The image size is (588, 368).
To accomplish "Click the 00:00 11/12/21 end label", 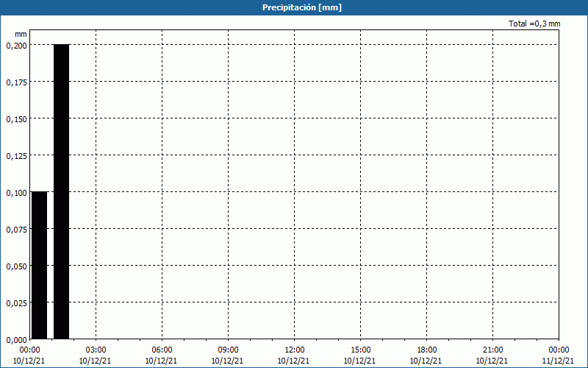I will pyautogui.click(x=558, y=355).
